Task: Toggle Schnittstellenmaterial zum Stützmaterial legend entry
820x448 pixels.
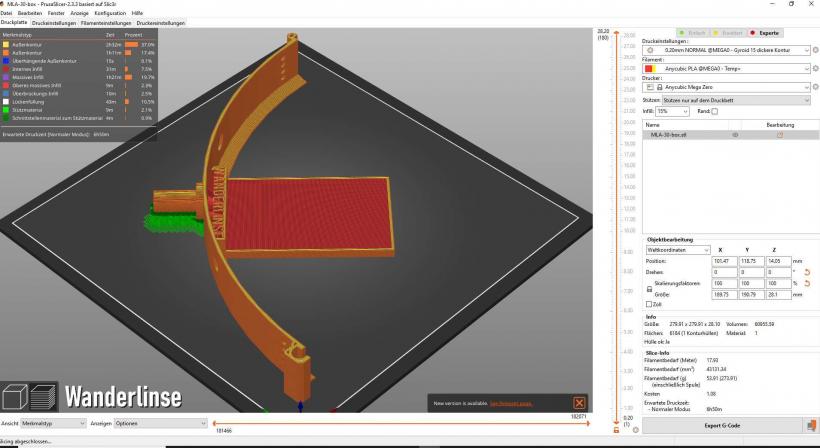Action: 53,118
